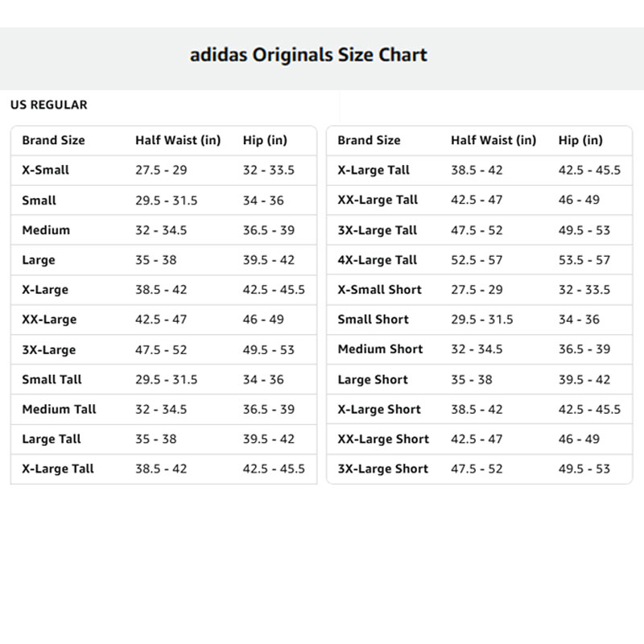Select the US REGULAR tab label

tap(49, 105)
